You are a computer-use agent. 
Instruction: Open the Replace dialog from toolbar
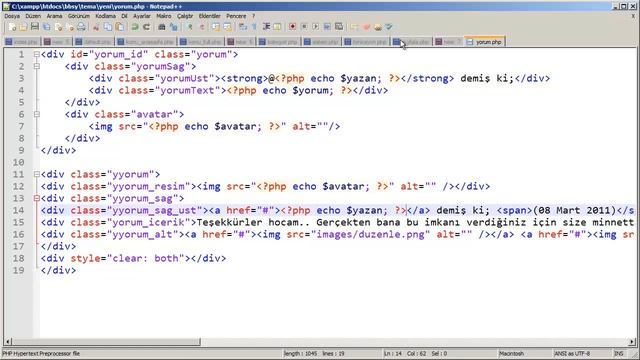174,27
